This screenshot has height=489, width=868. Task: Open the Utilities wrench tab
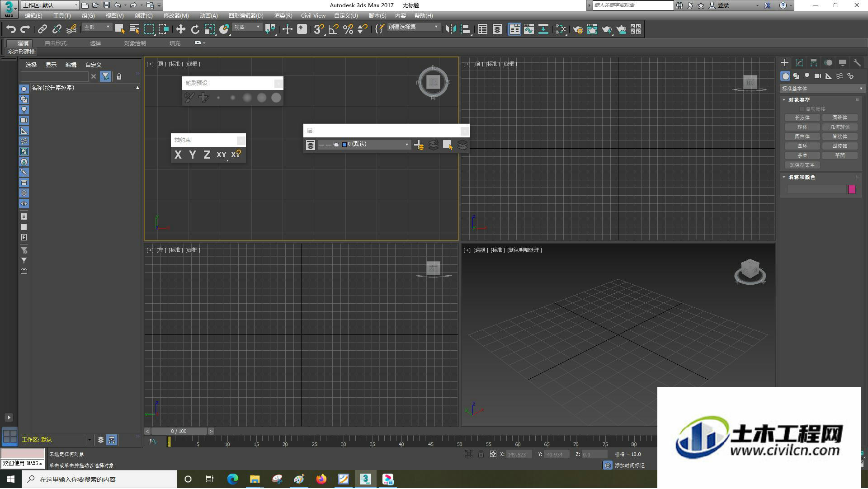coord(857,63)
